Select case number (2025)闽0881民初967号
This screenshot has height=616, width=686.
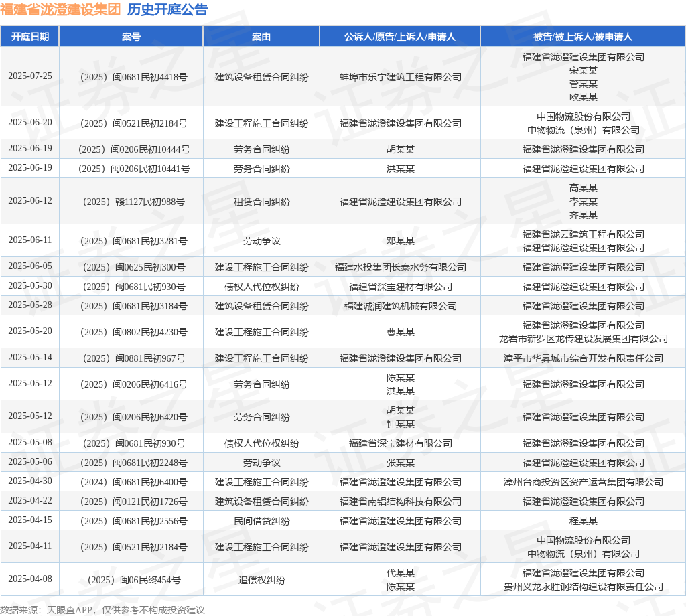[133, 358]
